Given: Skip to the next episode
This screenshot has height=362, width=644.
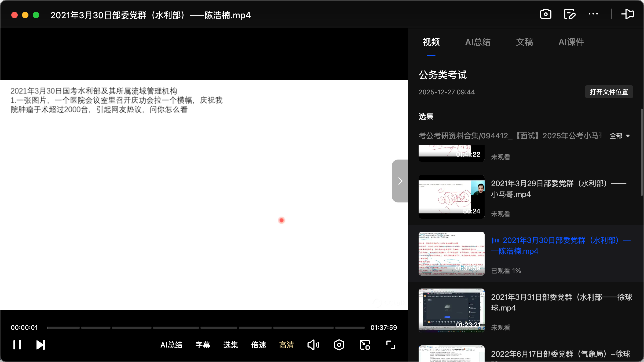Looking at the screenshot, I should click(40, 345).
